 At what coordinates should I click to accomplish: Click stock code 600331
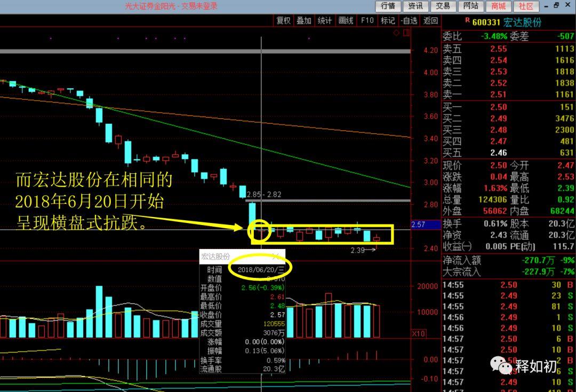coord(486,22)
